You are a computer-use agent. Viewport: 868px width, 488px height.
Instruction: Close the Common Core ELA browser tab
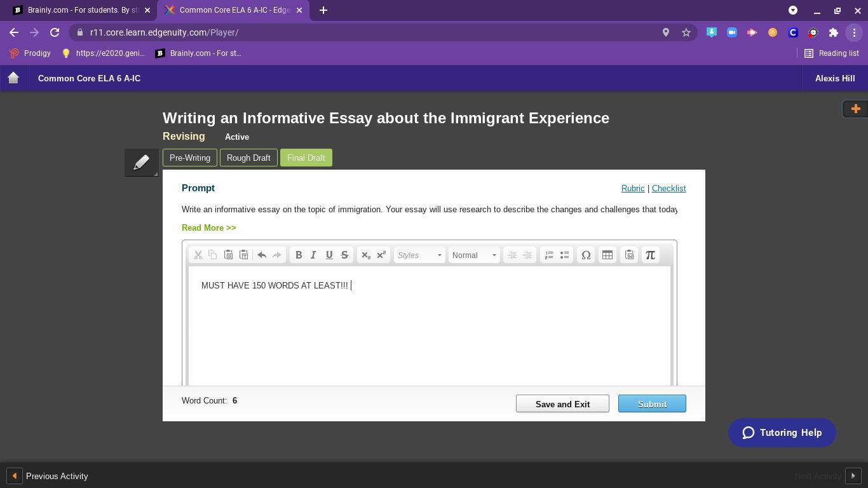(x=299, y=10)
